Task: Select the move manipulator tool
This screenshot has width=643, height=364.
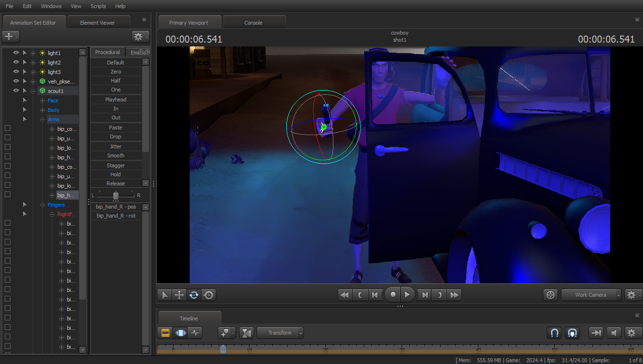Action: (179, 295)
